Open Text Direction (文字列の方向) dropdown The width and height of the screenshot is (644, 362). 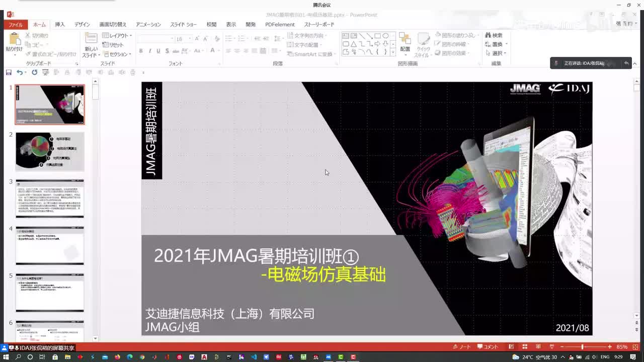click(307, 36)
